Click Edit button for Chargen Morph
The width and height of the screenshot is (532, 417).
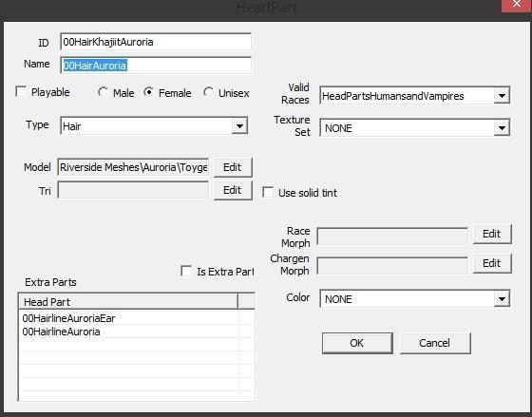492,263
